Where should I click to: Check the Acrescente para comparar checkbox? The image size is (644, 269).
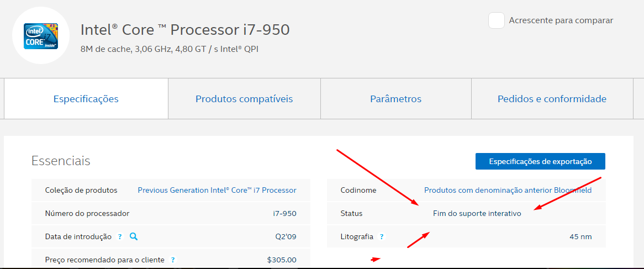coord(496,20)
